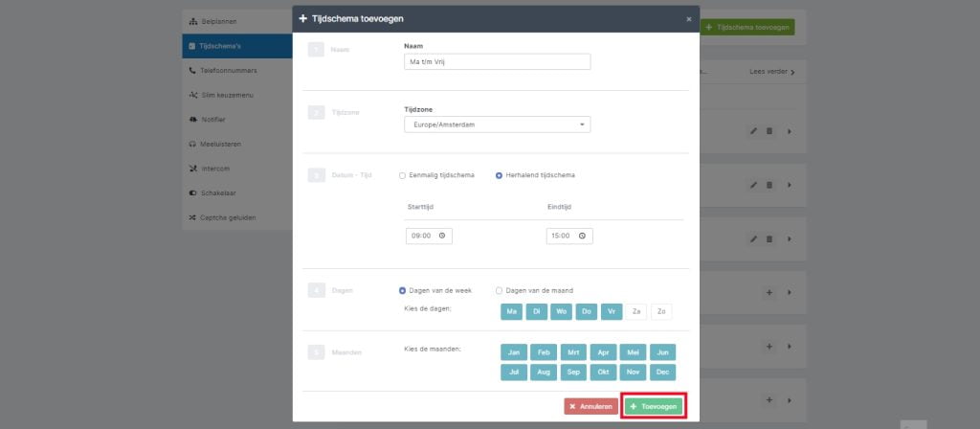Select Intercom in the sidebar
This screenshot has width=980, height=429.
(x=237, y=169)
